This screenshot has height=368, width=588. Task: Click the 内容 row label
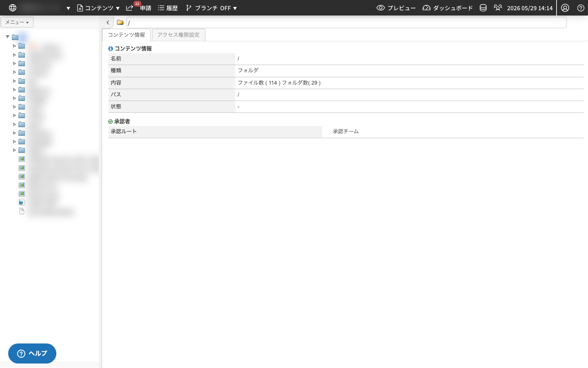(116, 83)
